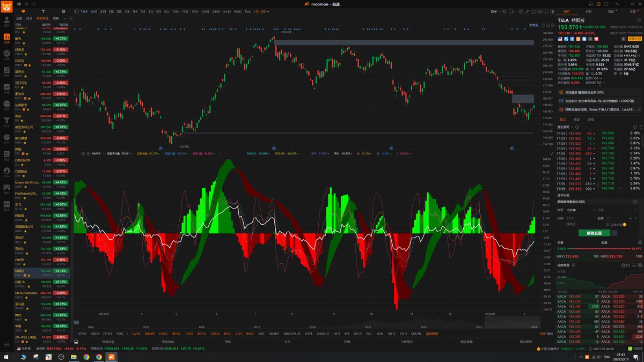Click the fullscreen expand icon on chart toolbar

pyautogui.click(x=533, y=11)
